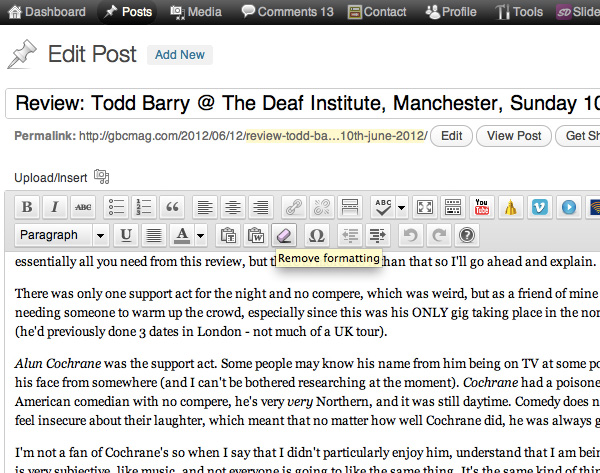Screen dimensions: 600x473
Task: Open the Profile menu
Action: [451, 12]
